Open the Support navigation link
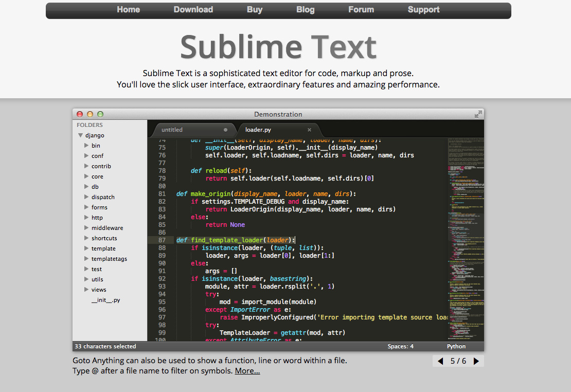Image resolution: width=571 pixels, height=392 pixels. click(x=423, y=10)
